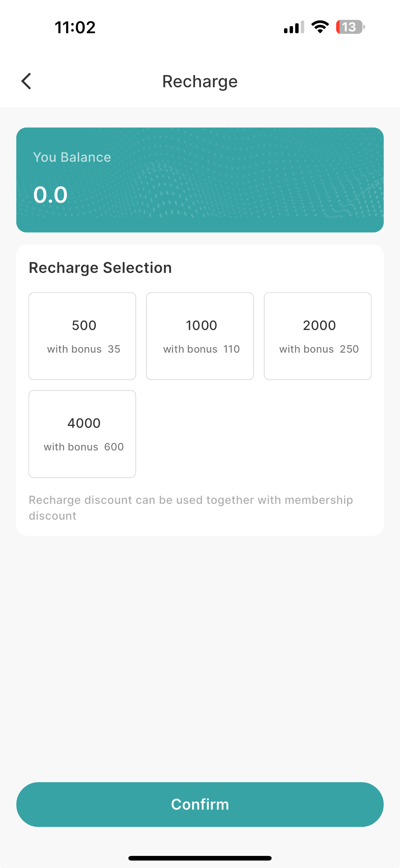Select the 2000 recharge option
Screen dimensions: 400x868
[x=318, y=336]
